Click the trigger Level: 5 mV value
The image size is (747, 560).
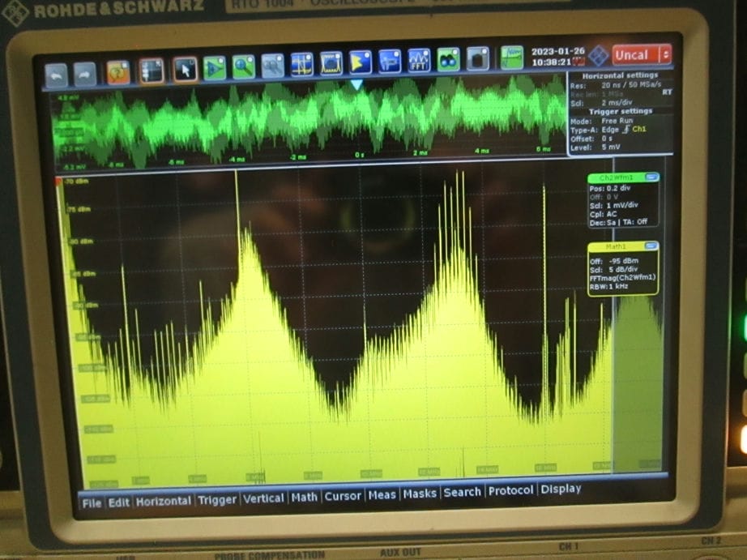[595, 147]
